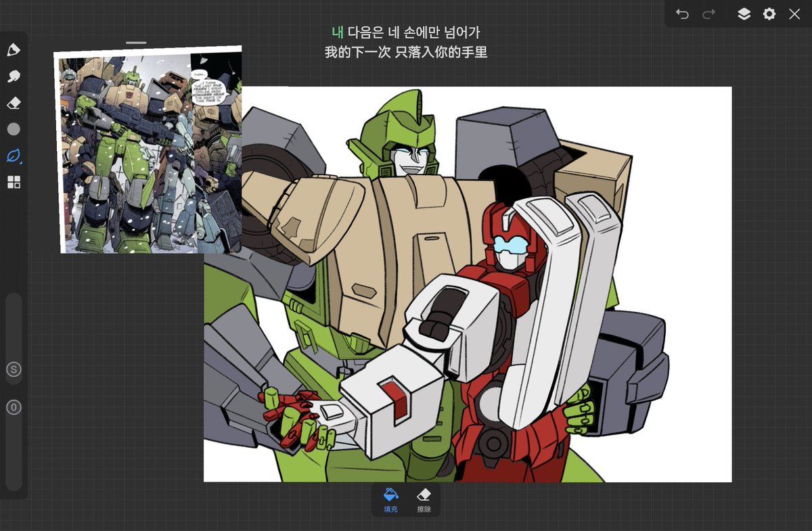Undo the last action

[682, 14]
